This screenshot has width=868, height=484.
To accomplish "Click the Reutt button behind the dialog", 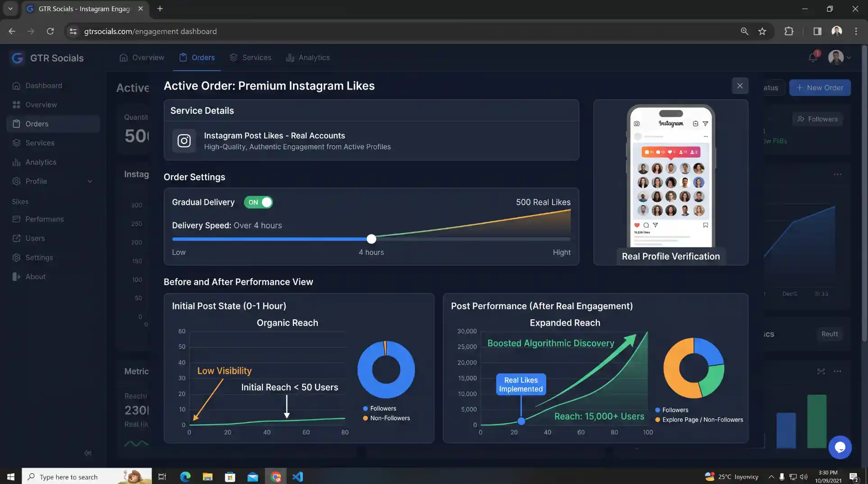I will (829, 334).
